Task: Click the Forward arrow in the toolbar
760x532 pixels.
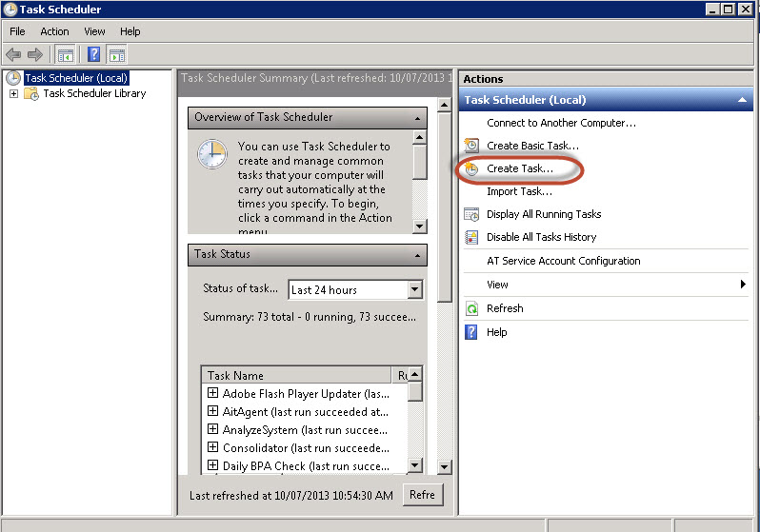Action: (x=35, y=54)
